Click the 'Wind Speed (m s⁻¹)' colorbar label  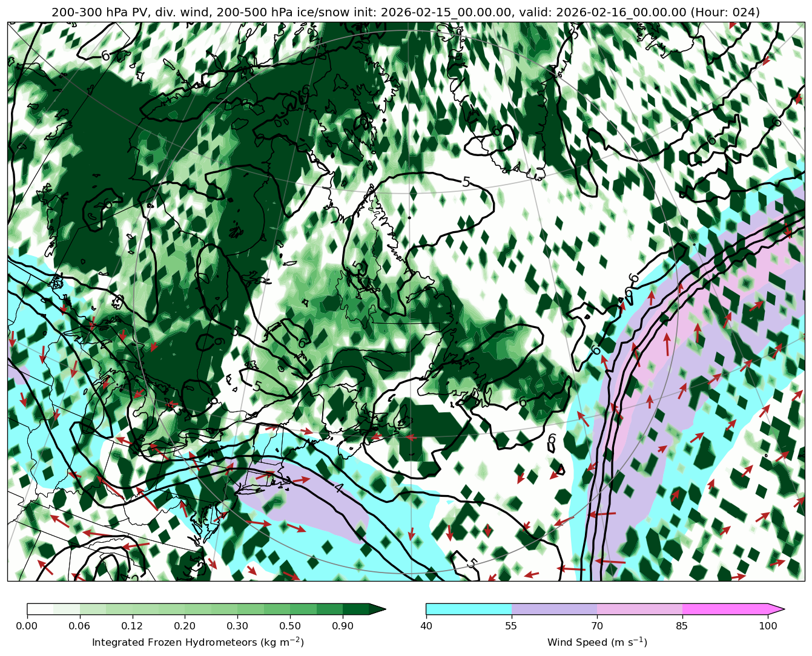point(597,642)
